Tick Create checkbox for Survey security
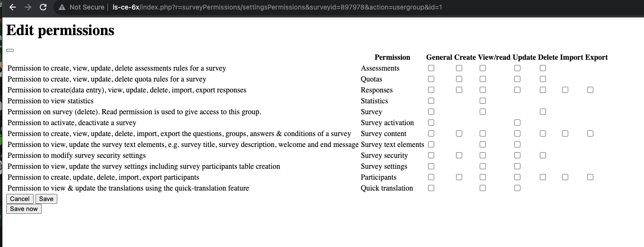Screen dimensions: 644x247 pyautogui.click(x=459, y=156)
